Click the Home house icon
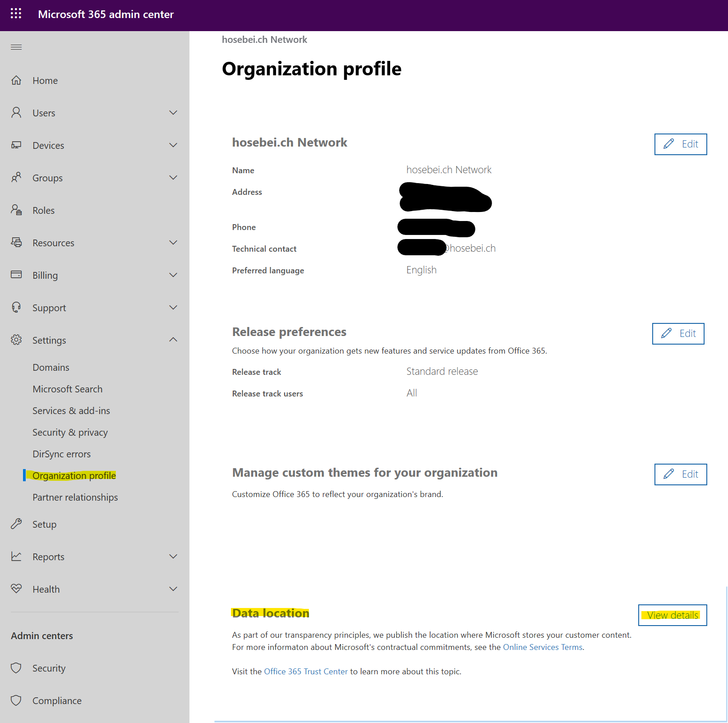The height and width of the screenshot is (723, 728). (16, 80)
